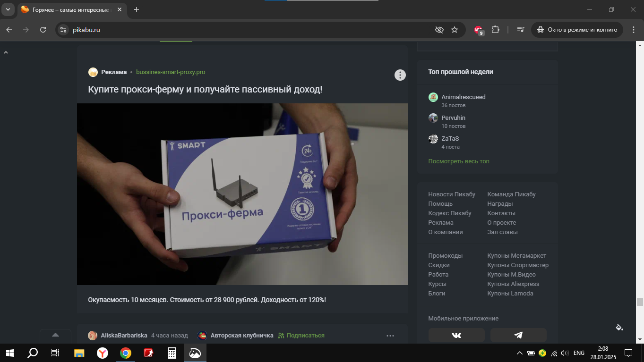Open a new browser tab
This screenshot has height=362, width=644.
(137, 9)
